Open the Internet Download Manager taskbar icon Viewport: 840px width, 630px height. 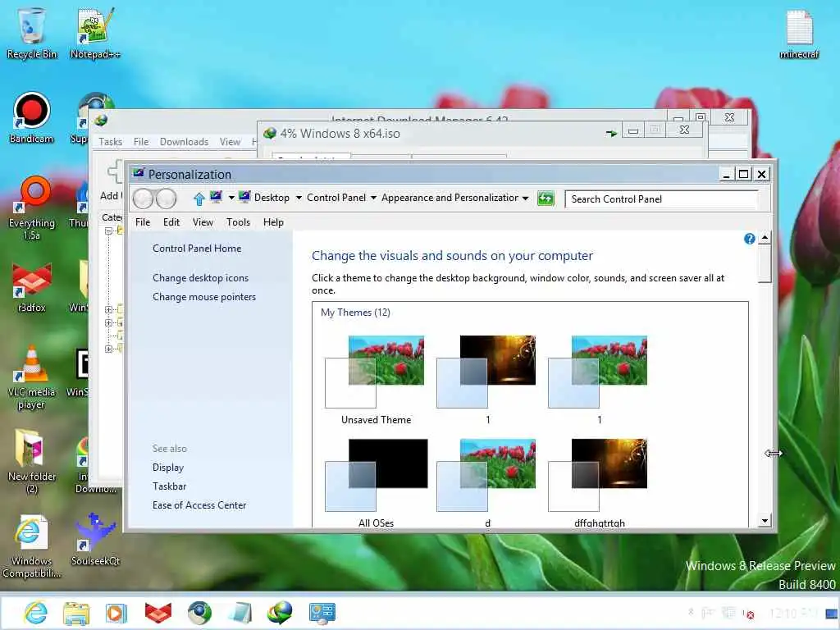(281, 612)
